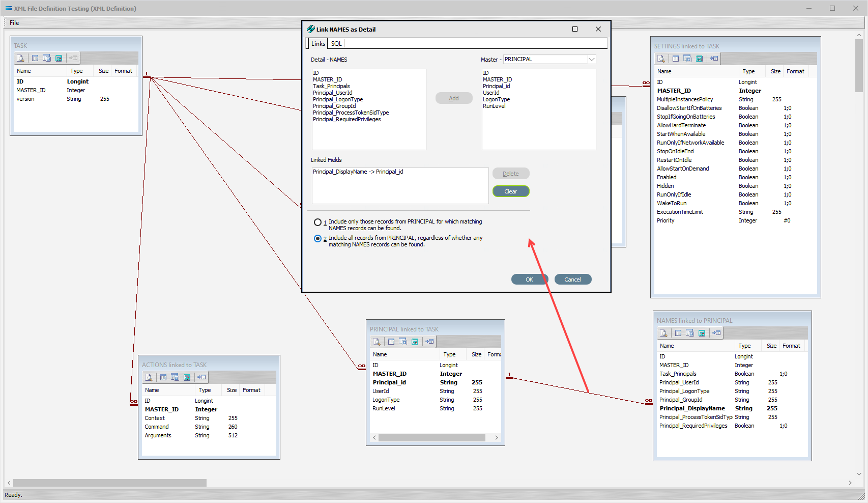Image resolution: width=868 pixels, height=503 pixels.
Task: Click the link arrow icon in NAMES panel
Action: click(716, 333)
